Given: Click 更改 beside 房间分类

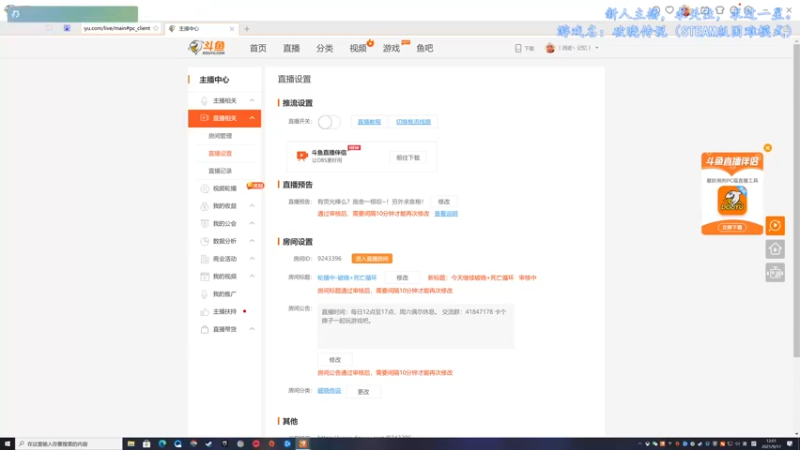Looking at the screenshot, I should coord(363,392).
